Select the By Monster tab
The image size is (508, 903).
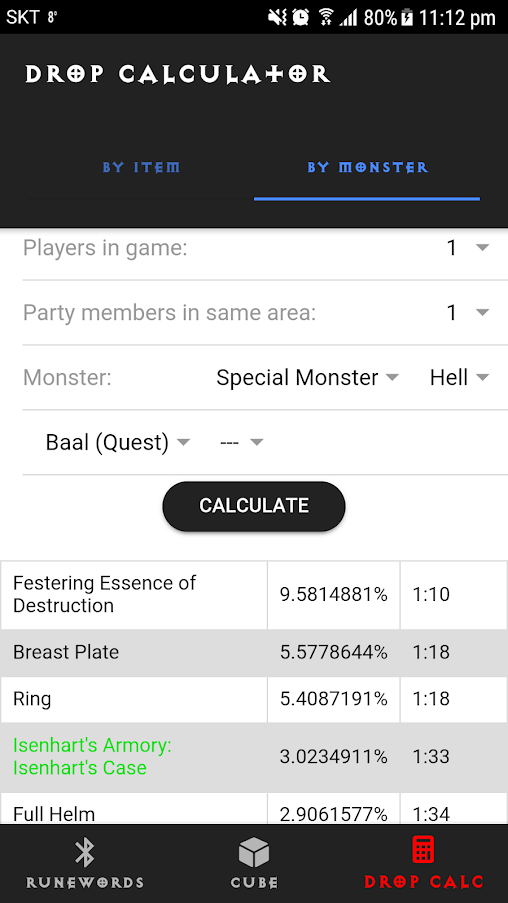(x=367, y=168)
